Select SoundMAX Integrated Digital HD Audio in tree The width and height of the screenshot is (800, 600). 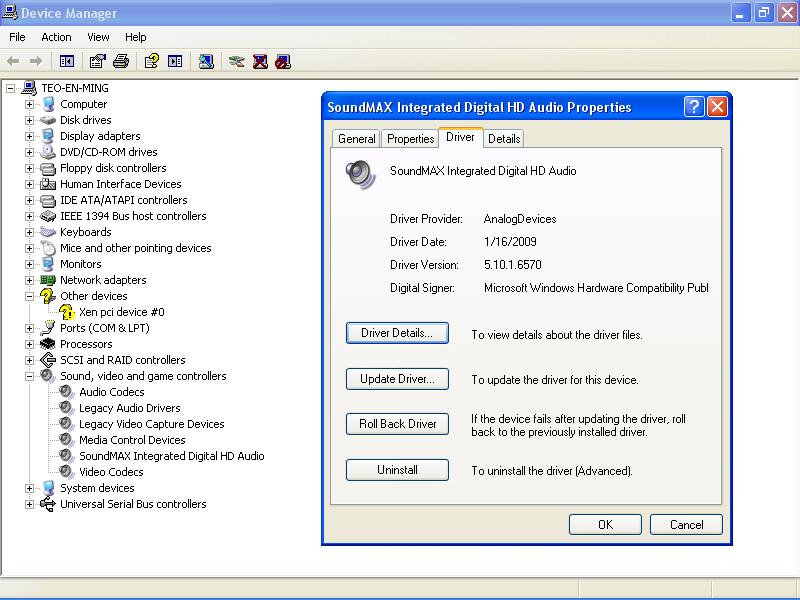tap(171, 456)
